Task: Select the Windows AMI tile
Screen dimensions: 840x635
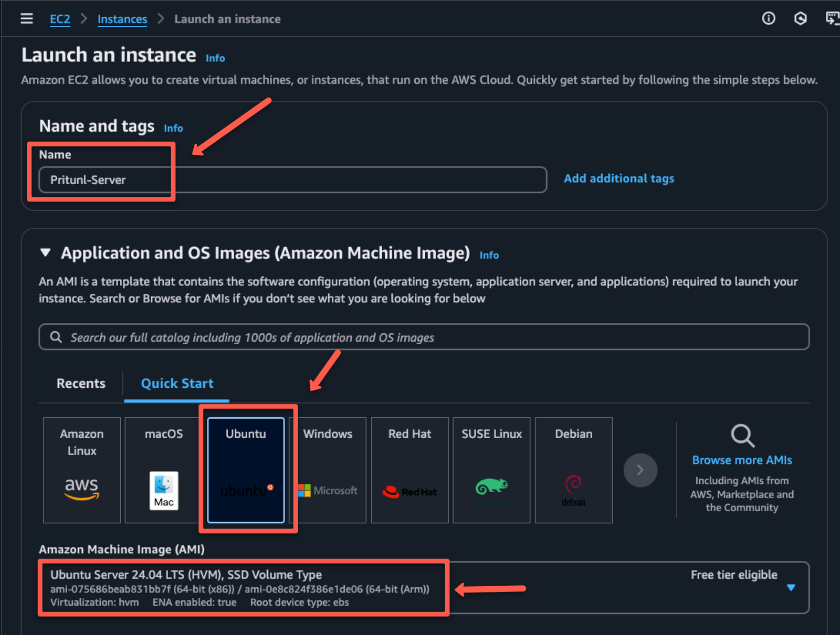Action: pyautogui.click(x=328, y=470)
